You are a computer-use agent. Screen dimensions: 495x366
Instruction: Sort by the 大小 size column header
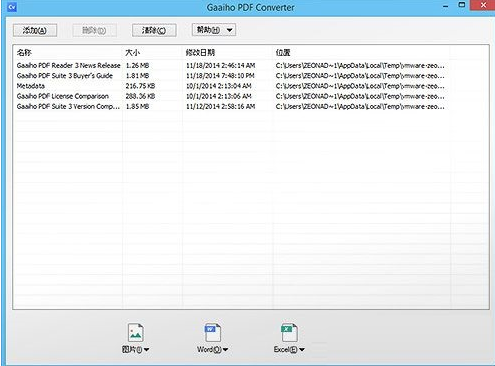(132, 52)
